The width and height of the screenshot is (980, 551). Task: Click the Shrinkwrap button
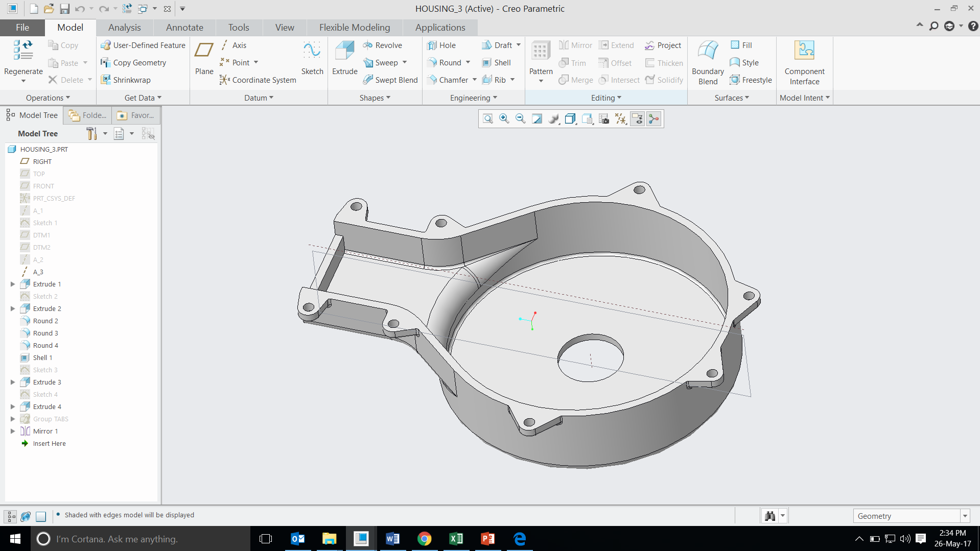click(125, 80)
